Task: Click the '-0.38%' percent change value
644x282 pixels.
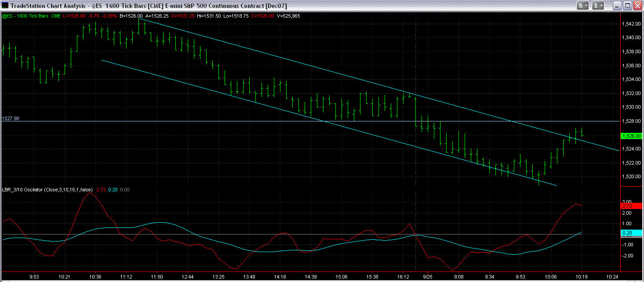Action: [109, 16]
